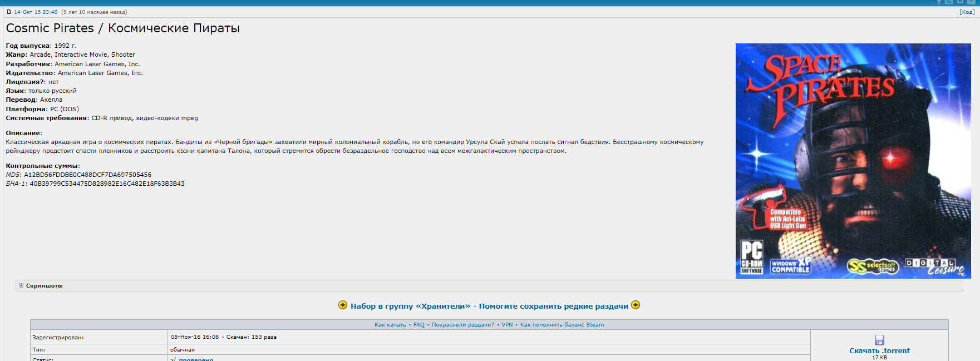The image size is (980, 361).
Task: Click the translator name Акелла
Action: 51,100
